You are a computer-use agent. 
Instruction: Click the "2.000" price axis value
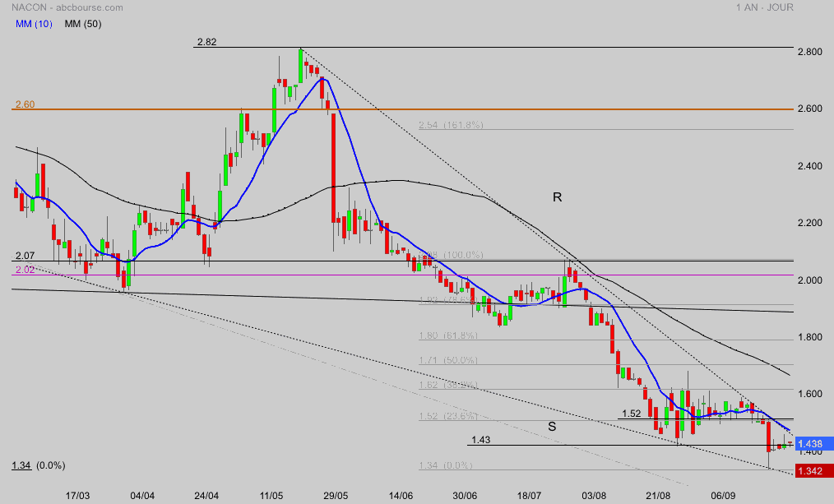click(x=810, y=280)
